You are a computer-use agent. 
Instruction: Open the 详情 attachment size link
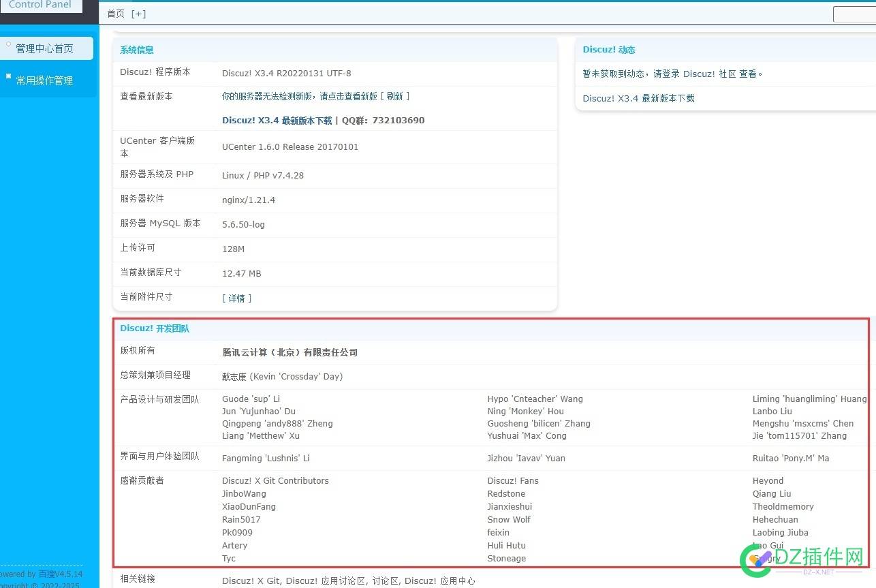point(236,298)
